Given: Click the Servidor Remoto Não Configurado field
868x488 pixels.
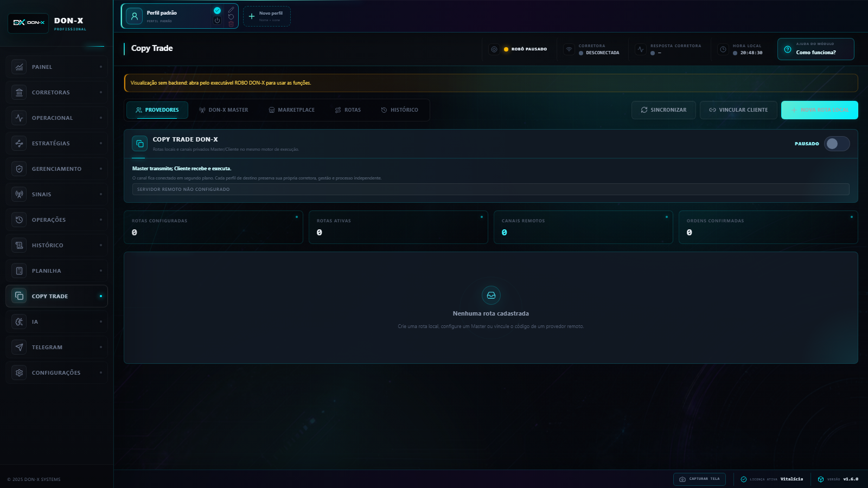Looking at the screenshot, I should [491, 189].
